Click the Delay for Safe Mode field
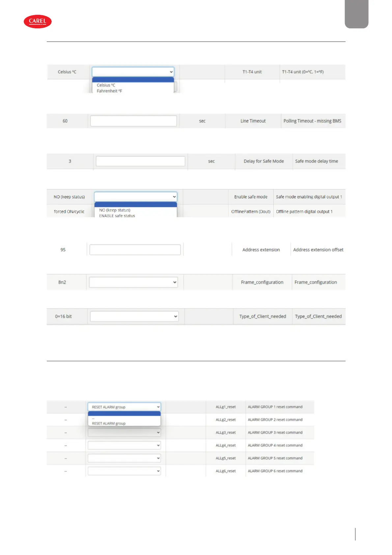 pyautogui.click(x=140, y=161)
